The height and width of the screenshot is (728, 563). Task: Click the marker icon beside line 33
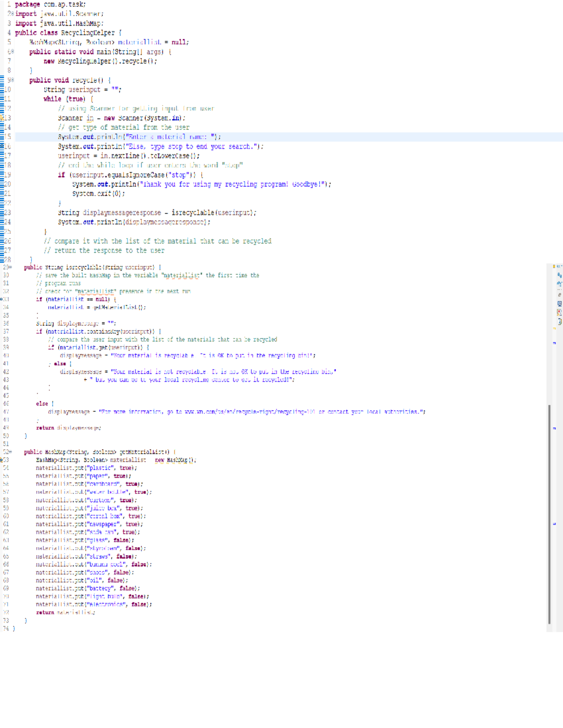coord(2,299)
